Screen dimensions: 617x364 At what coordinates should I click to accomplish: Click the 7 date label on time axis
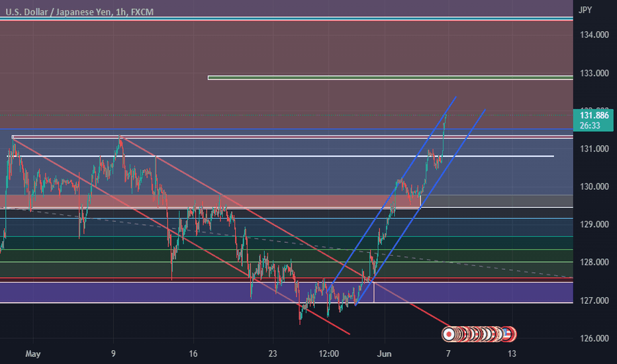(448, 354)
